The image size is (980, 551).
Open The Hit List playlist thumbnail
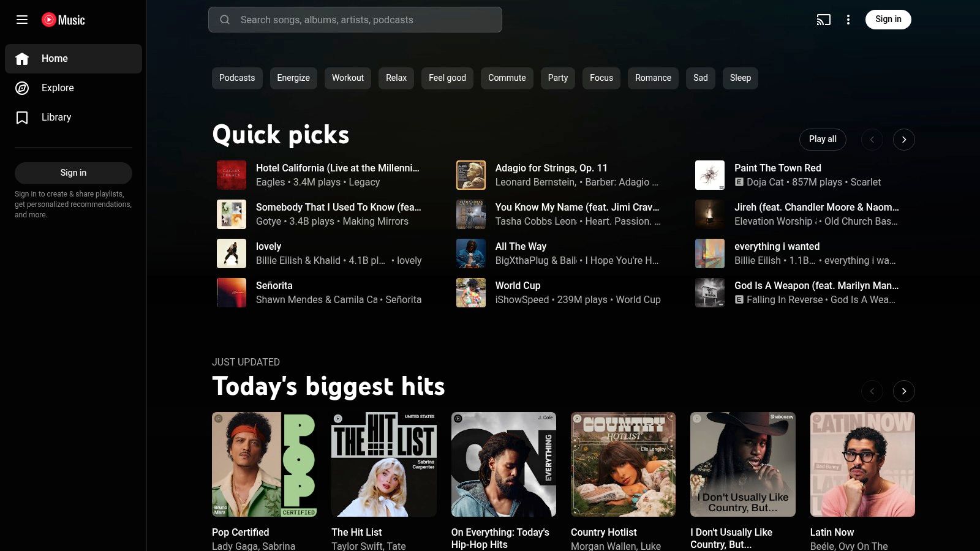tap(383, 464)
